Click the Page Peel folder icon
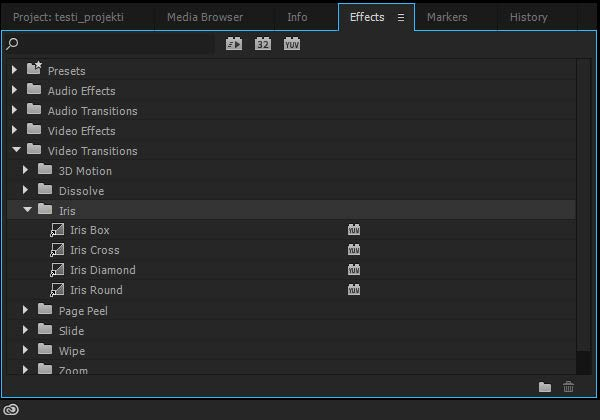Screen dimensions: 600x420 [45, 309]
